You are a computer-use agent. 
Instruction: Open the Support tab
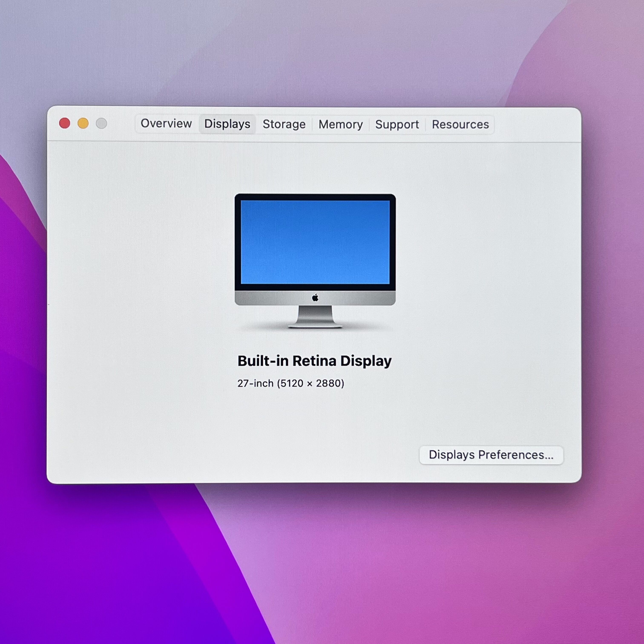click(x=397, y=124)
